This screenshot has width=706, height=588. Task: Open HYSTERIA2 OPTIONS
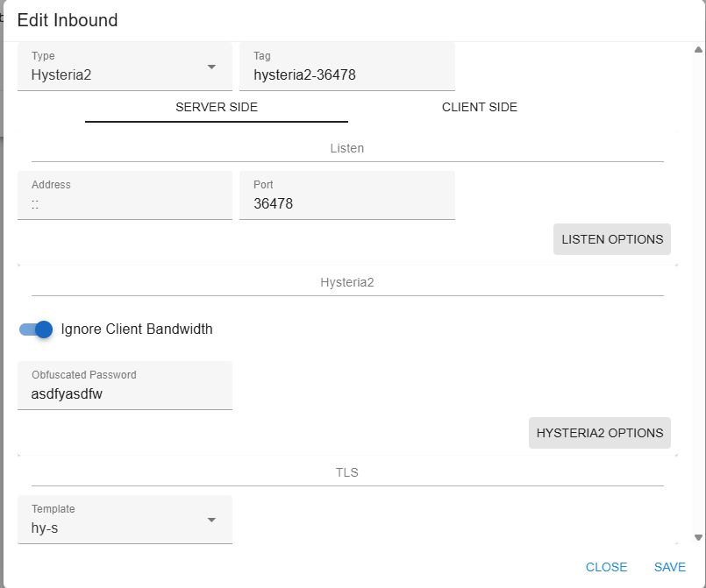[599, 433]
